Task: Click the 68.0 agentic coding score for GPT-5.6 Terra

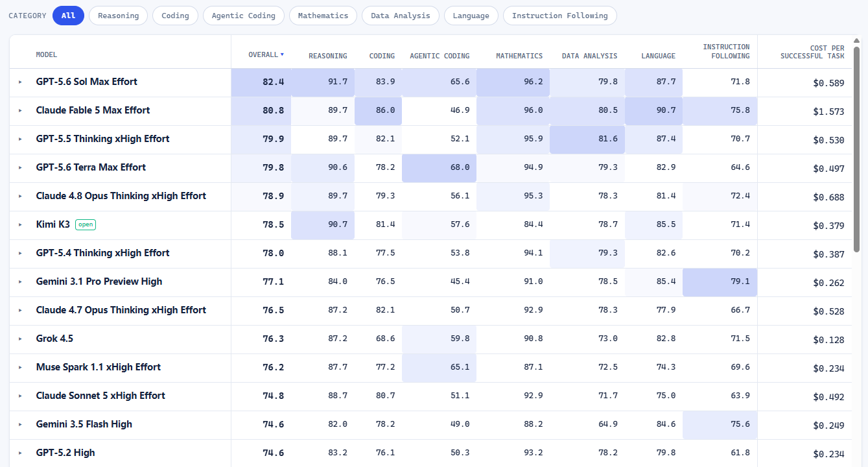Action: coord(460,167)
